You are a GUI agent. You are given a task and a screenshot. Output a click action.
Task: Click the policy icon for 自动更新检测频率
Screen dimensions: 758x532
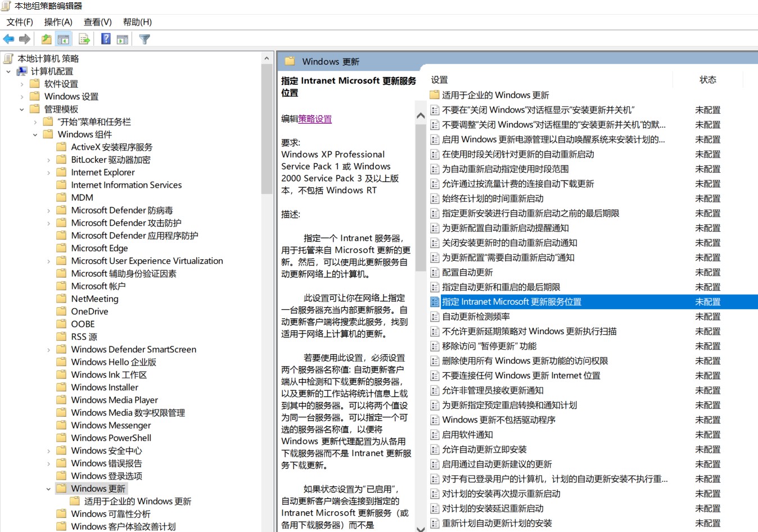point(435,317)
